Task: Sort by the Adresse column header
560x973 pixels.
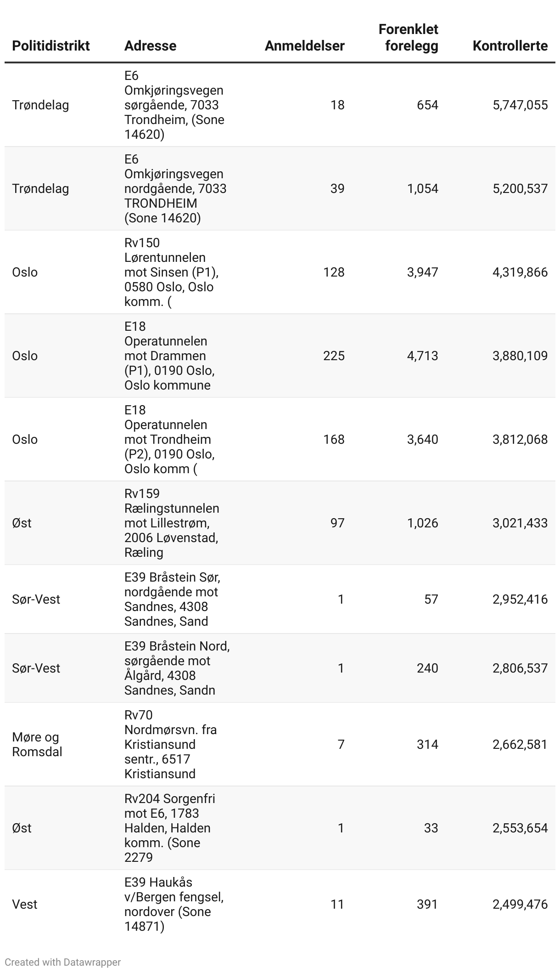Action: [x=150, y=46]
